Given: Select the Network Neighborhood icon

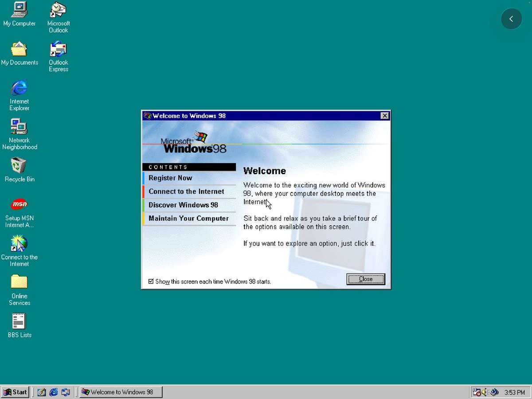Looking at the screenshot, I should tap(20, 134).
